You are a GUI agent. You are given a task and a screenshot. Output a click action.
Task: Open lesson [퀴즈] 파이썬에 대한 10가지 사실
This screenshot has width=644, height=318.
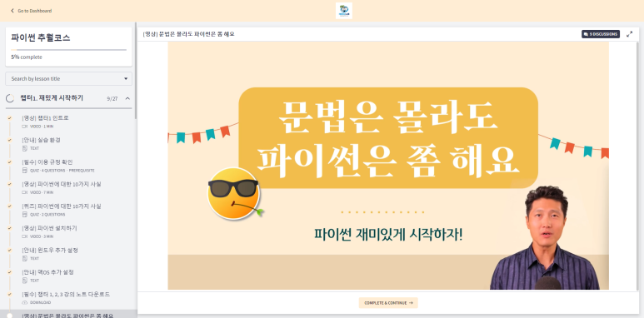coord(62,206)
